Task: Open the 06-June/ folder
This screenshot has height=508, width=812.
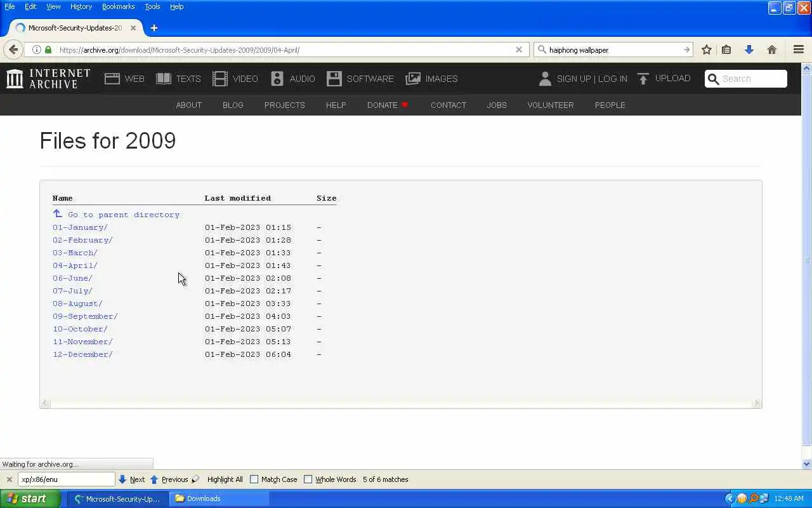Action: 72,278
